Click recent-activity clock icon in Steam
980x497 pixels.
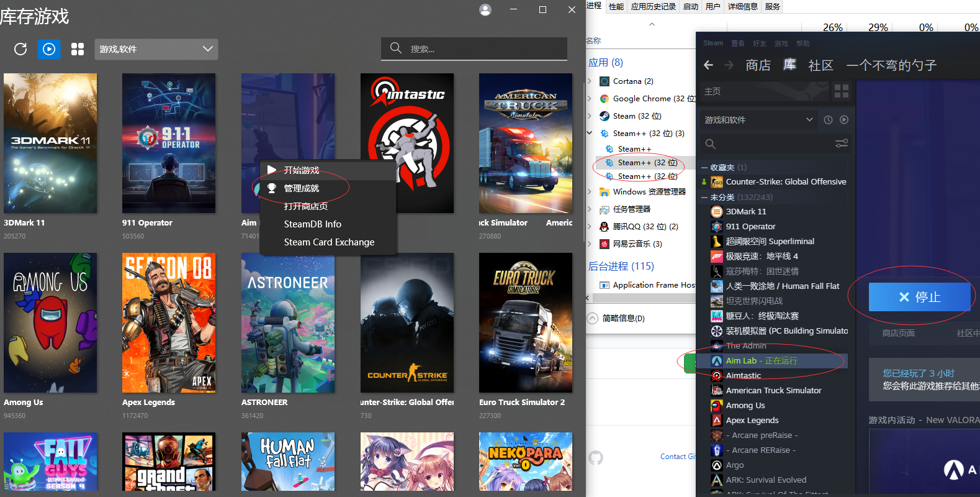tap(828, 120)
